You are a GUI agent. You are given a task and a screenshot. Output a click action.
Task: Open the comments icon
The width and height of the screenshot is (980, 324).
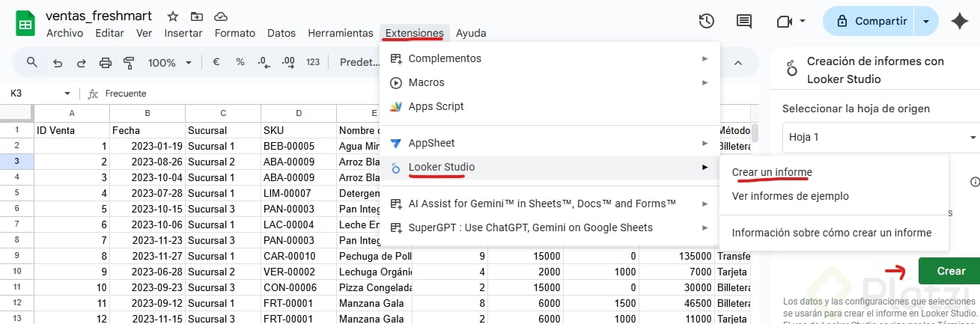point(744,21)
